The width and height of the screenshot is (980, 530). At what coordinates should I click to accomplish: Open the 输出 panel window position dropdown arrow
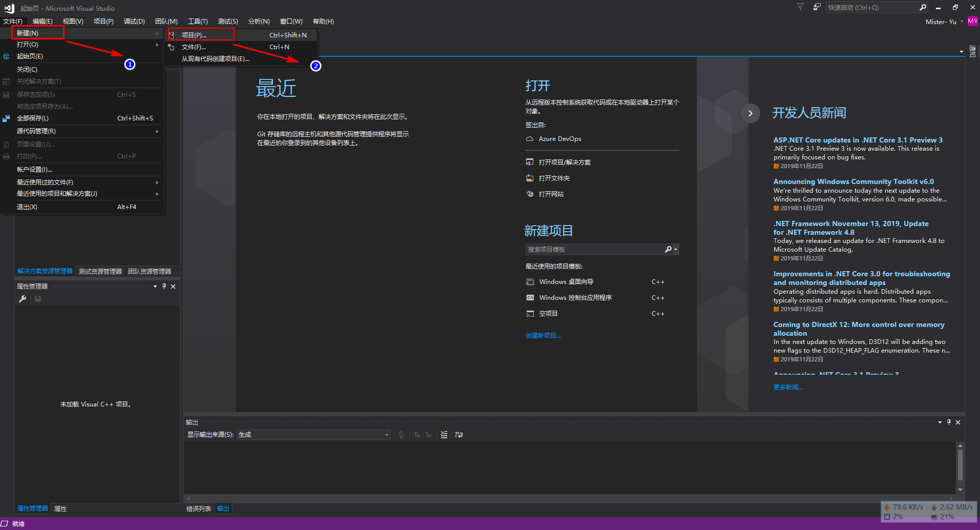point(940,422)
